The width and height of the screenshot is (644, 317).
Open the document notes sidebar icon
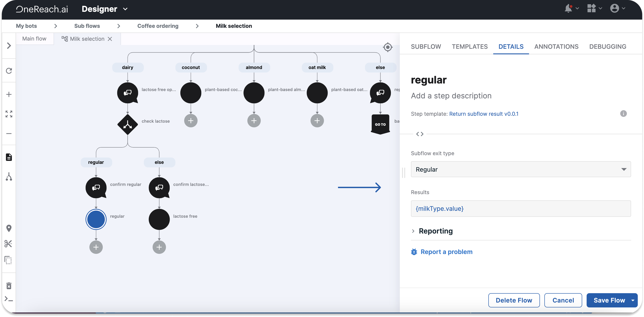(x=9, y=157)
